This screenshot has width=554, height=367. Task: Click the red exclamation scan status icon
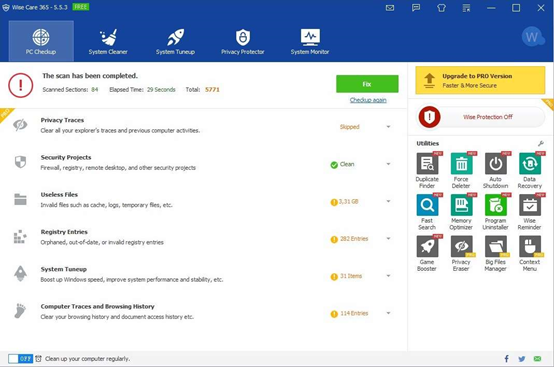(20, 85)
